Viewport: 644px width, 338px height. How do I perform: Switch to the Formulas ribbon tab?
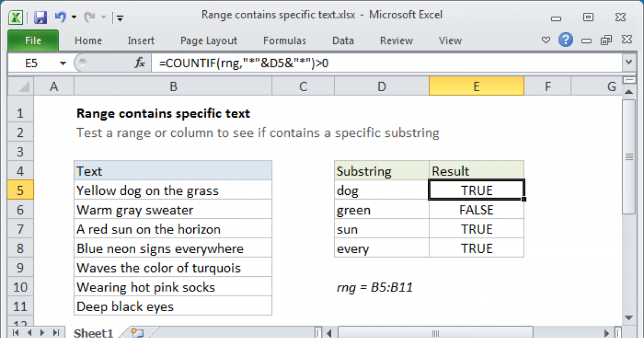(284, 40)
